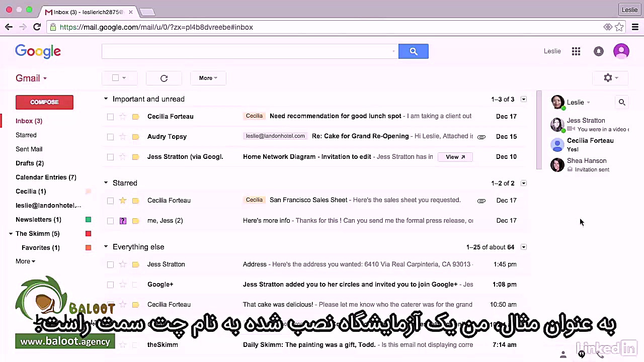Open the settings gear menu
Image resolution: width=644 pixels, height=362 pixels.
click(x=611, y=78)
